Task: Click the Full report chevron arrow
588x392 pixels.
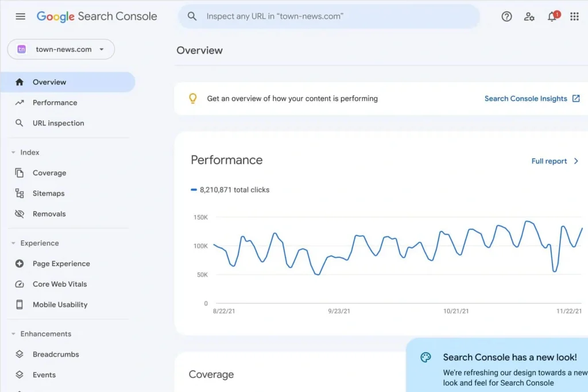Action: [x=577, y=161]
